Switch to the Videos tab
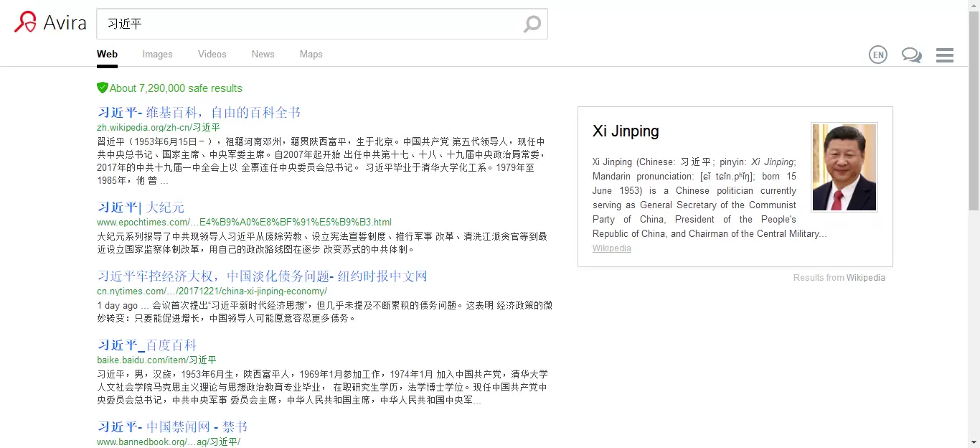Viewport: 980px width, 448px height. coord(212,55)
